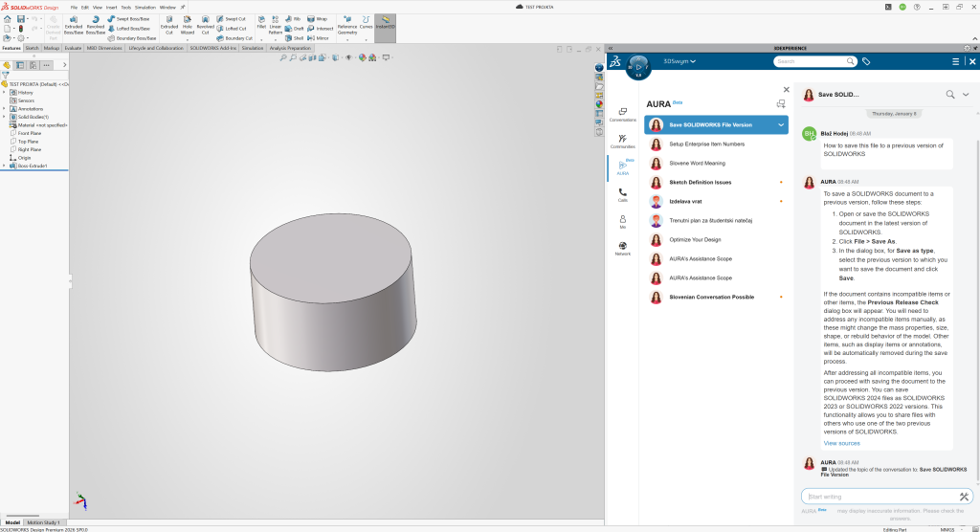Click the tag icon beside search
This screenshot has width=980, height=532.
click(x=865, y=61)
